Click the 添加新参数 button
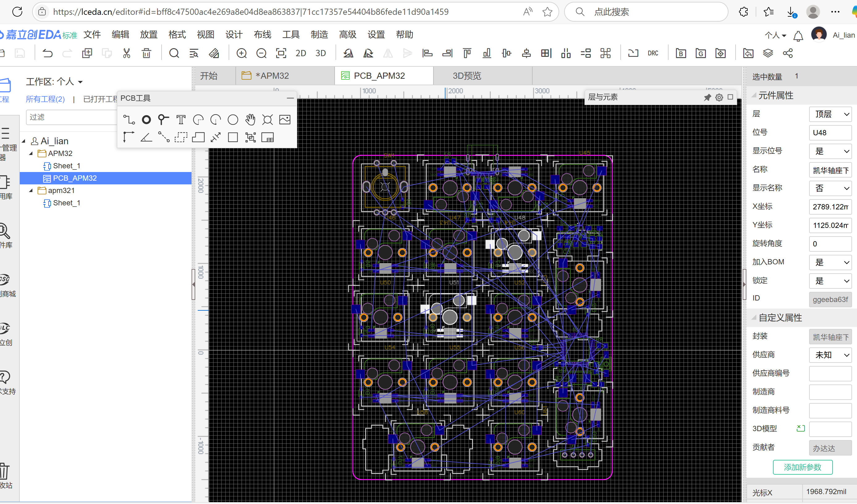This screenshot has width=857, height=504. (x=802, y=467)
